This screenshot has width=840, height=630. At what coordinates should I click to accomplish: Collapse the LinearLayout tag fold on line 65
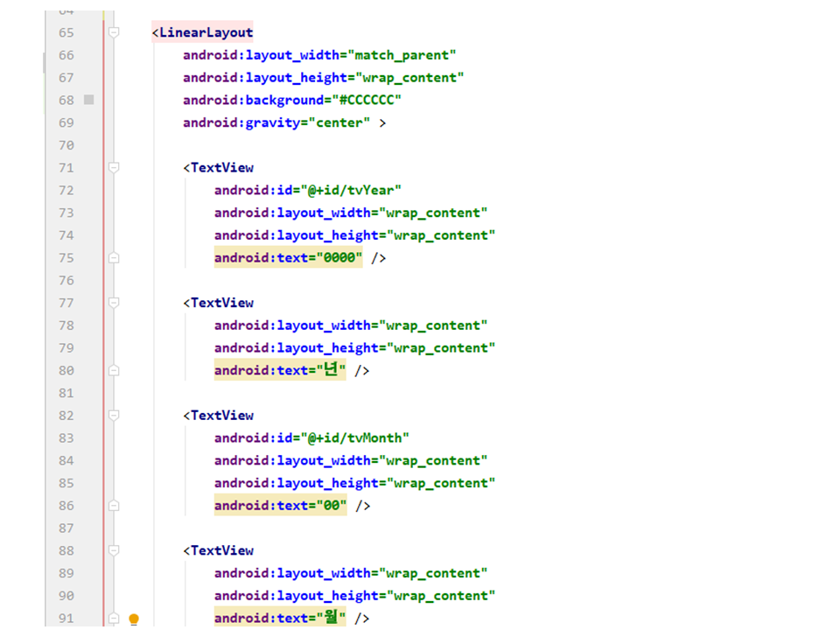click(113, 32)
